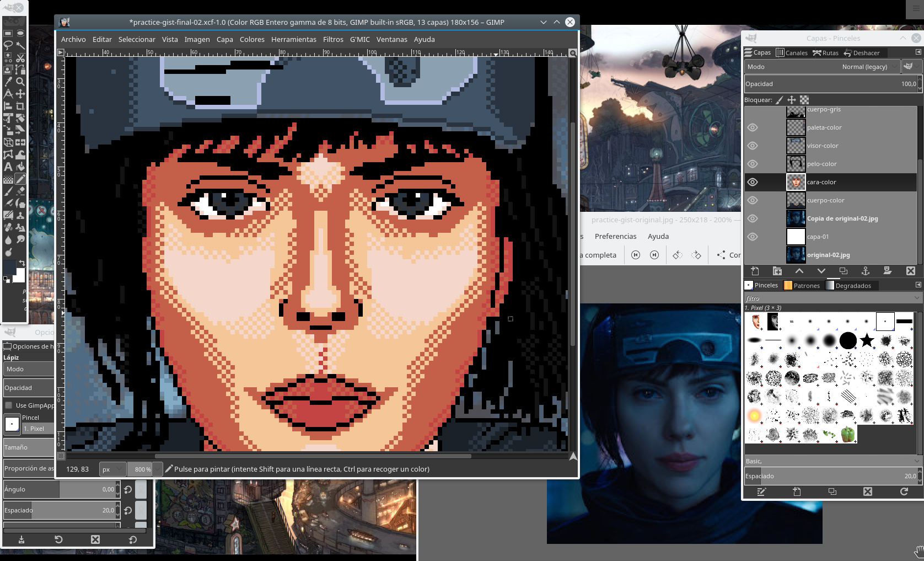Hide the pelo-color layer

click(753, 164)
